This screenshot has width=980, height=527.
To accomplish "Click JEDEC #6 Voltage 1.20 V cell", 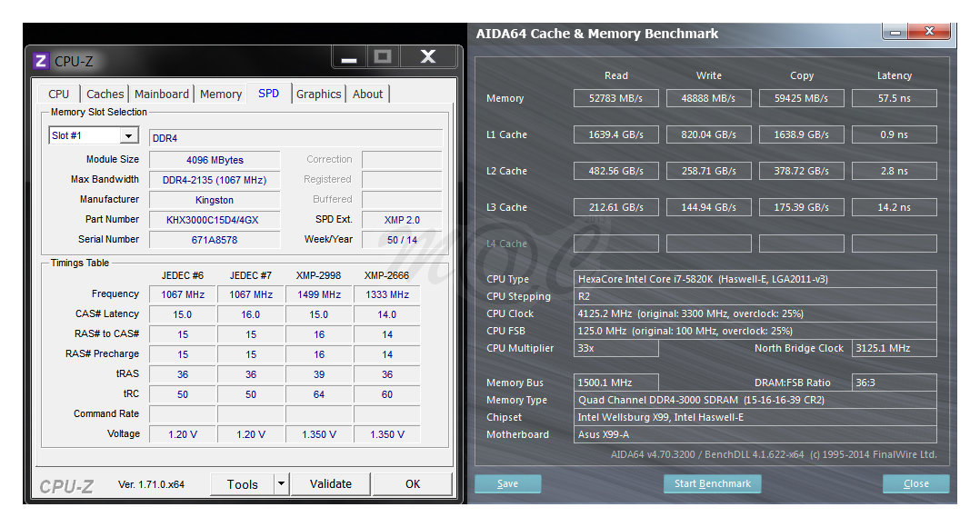I will (183, 434).
